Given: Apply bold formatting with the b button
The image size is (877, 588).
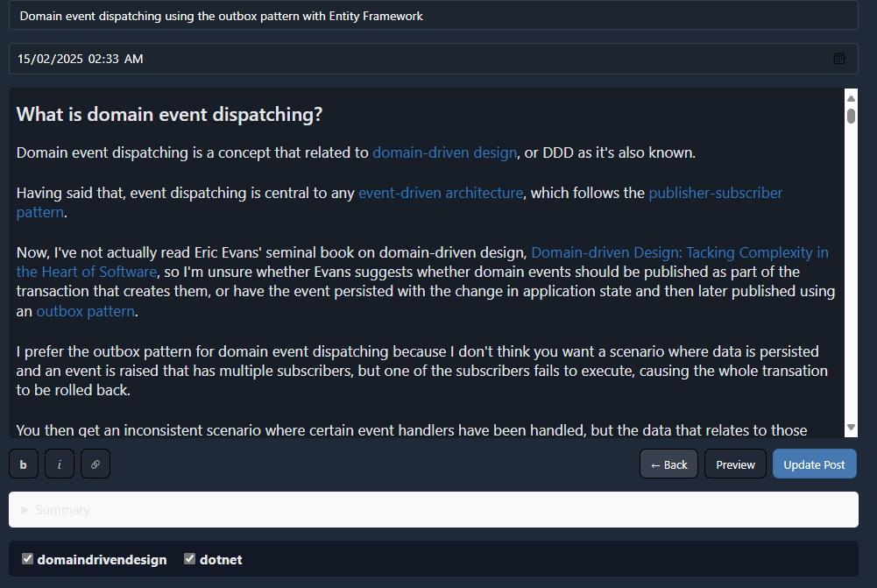Looking at the screenshot, I should click(x=24, y=464).
